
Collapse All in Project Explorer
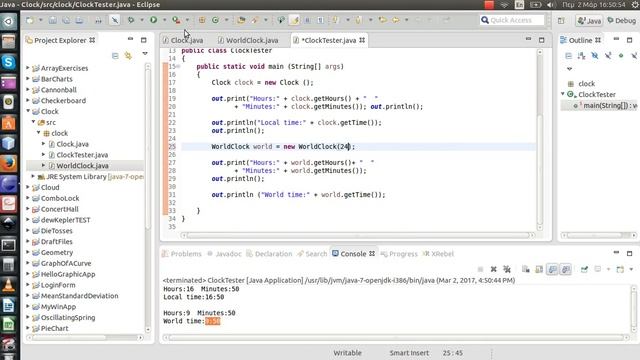115,56
